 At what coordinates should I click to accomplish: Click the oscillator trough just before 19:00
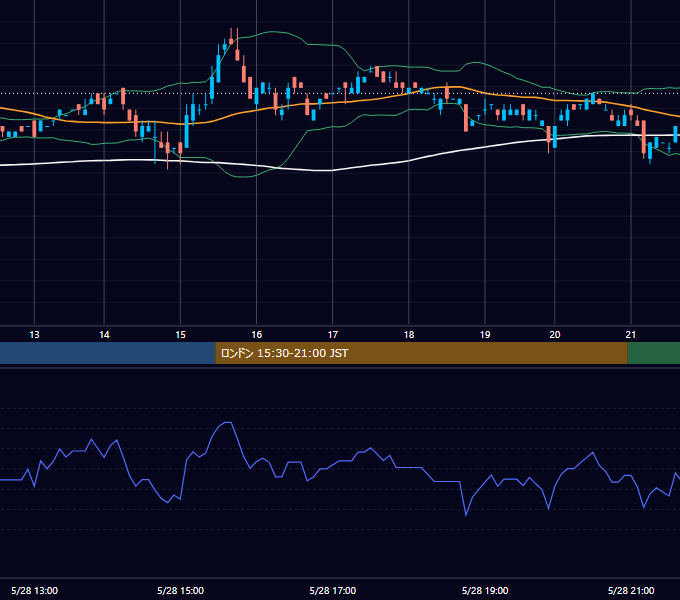466,515
